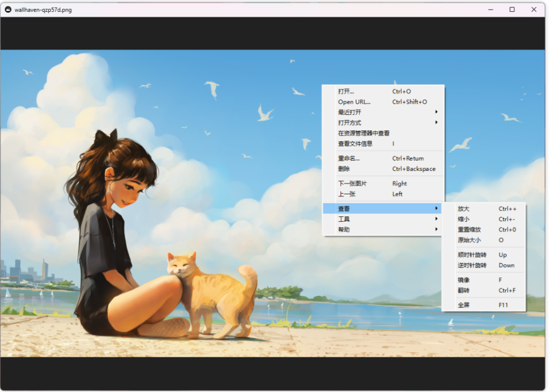Expand the 打开方式 submenu
Screen dimensions: 551x392
(383, 122)
